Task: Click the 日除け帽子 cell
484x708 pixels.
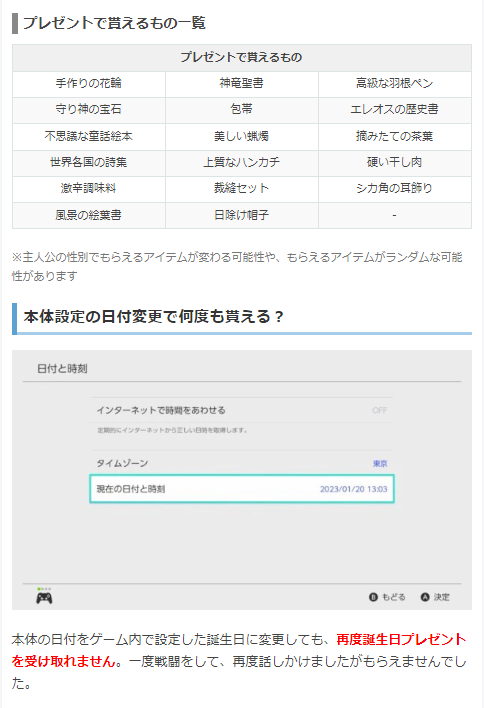Action: (x=242, y=215)
